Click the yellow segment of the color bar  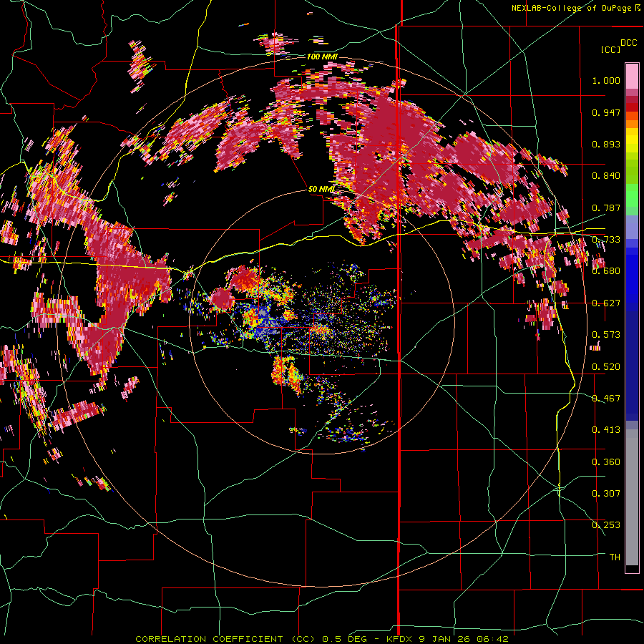(x=632, y=141)
